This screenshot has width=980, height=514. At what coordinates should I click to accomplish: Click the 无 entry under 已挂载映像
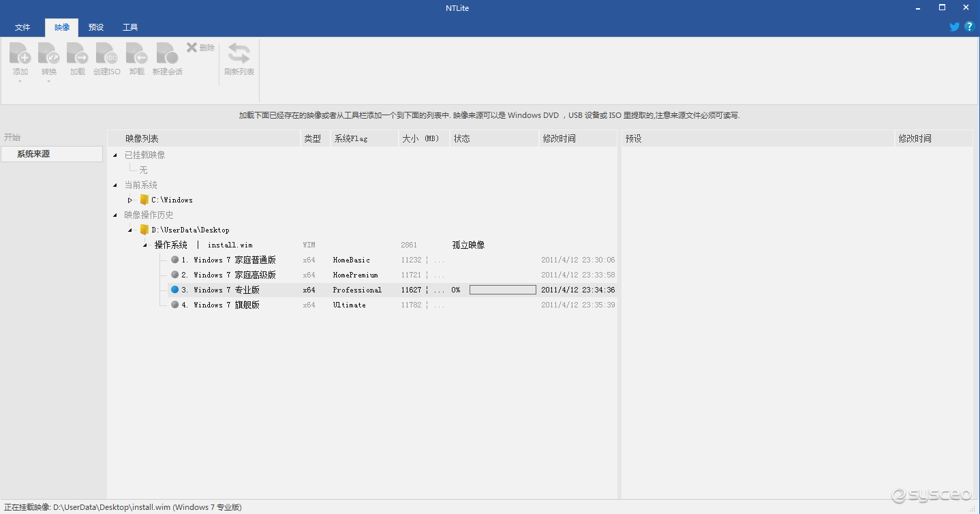click(x=143, y=170)
